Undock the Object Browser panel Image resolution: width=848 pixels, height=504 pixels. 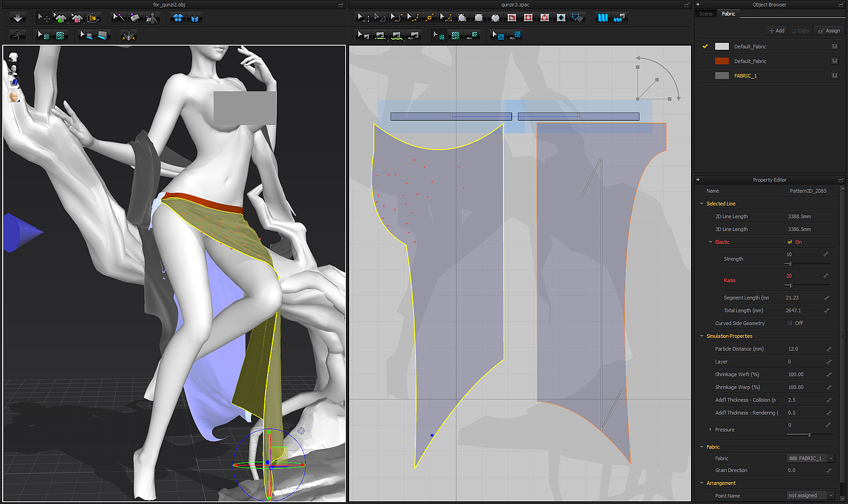pyautogui.click(x=841, y=5)
